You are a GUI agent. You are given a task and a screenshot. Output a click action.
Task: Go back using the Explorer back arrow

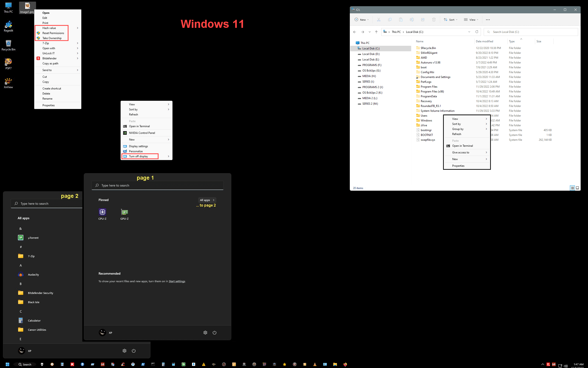pyautogui.click(x=354, y=32)
